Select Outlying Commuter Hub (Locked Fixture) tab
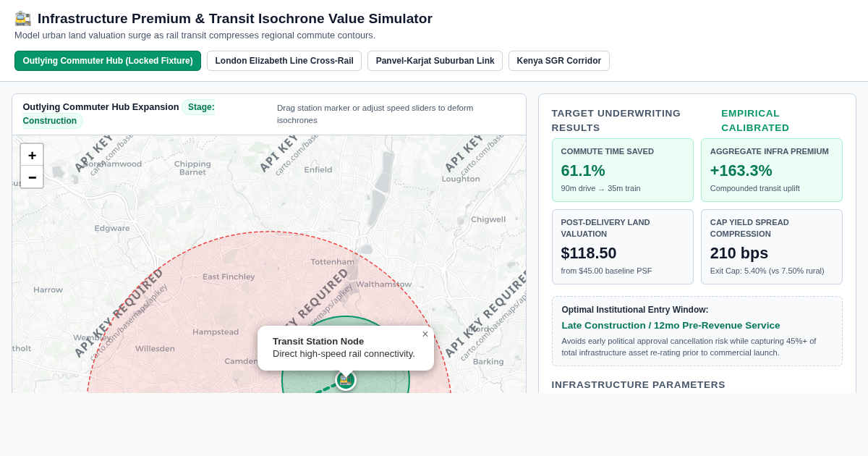 coord(108,61)
